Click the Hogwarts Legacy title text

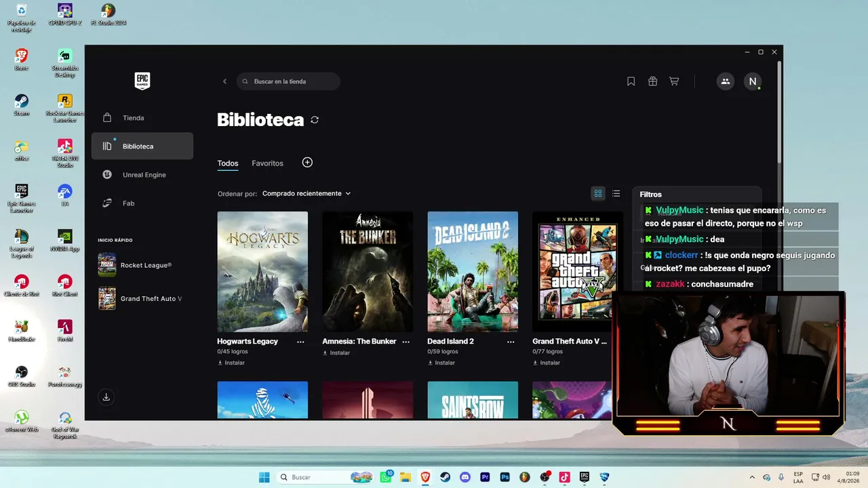pyautogui.click(x=248, y=342)
